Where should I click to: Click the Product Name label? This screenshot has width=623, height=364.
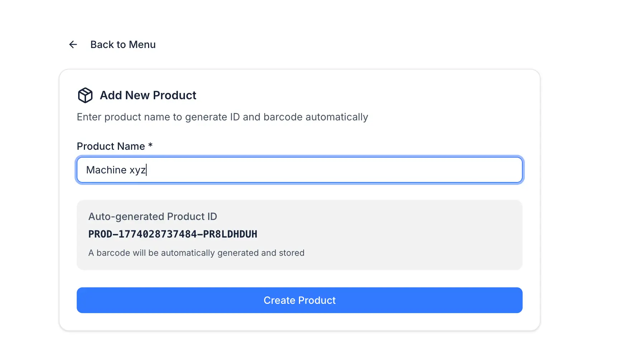tap(111, 146)
